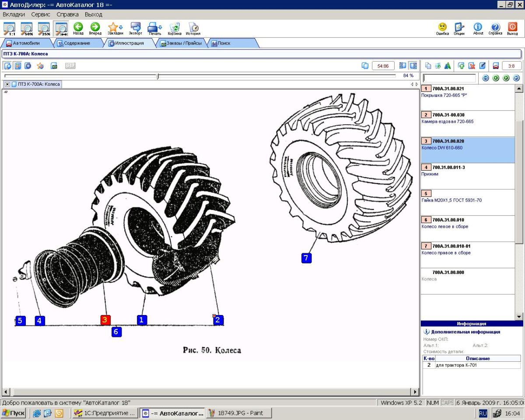525x420 pixels.
Task: Expand the Печать (Print) dropdown
Action: tap(154, 28)
